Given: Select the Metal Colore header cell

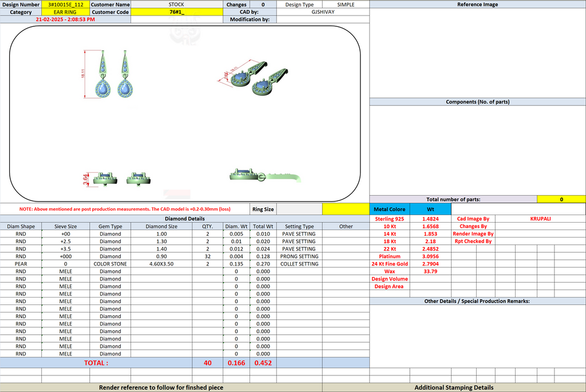Looking at the screenshot, I should (x=390, y=209).
